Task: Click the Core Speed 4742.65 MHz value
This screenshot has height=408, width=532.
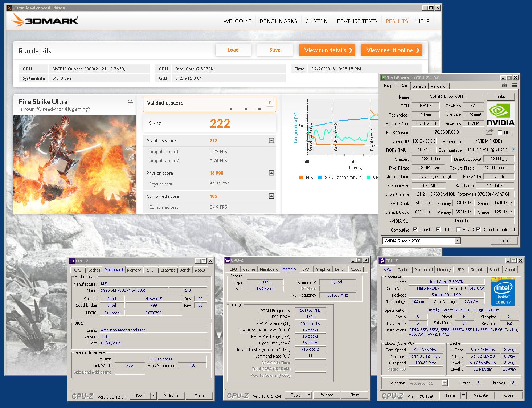Action: tap(426, 350)
